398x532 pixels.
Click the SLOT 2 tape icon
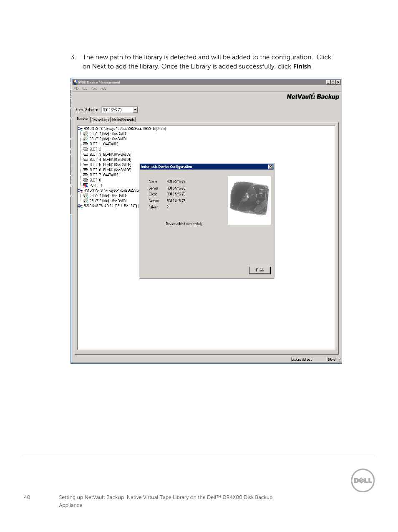pyautogui.click(x=86, y=149)
